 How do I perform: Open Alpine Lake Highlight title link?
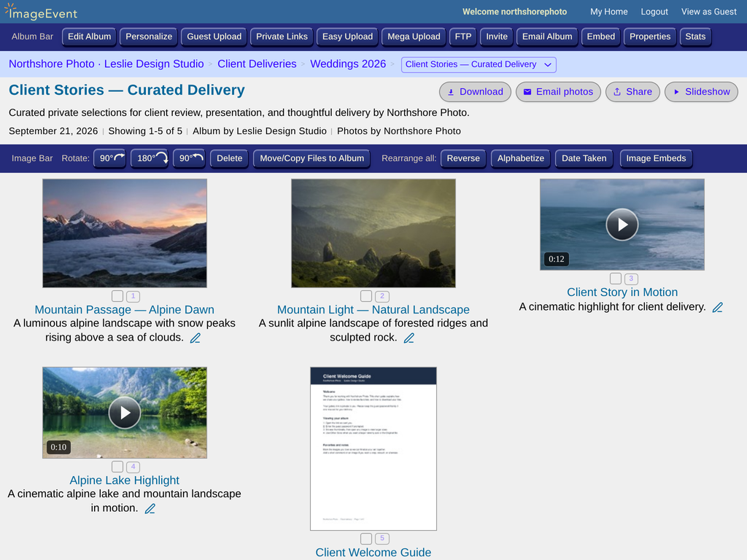(x=124, y=480)
